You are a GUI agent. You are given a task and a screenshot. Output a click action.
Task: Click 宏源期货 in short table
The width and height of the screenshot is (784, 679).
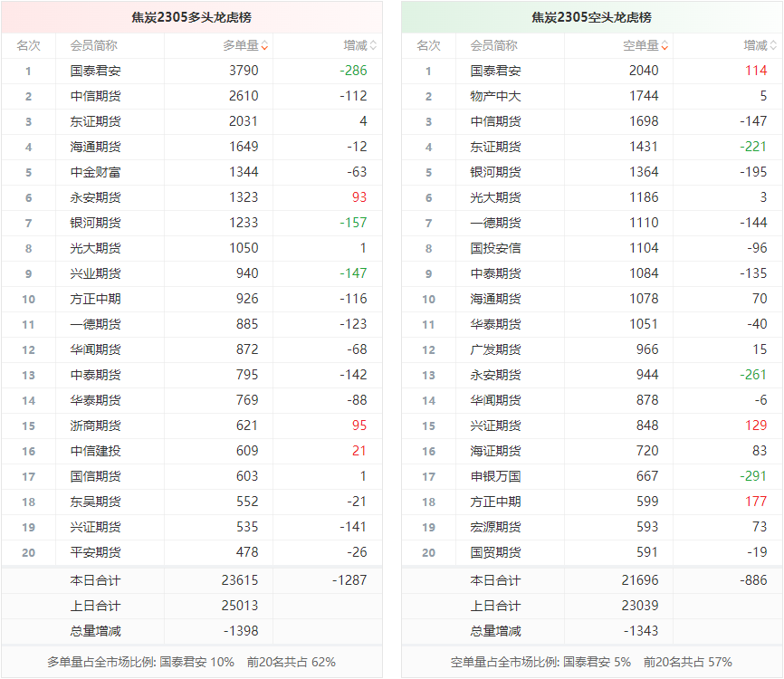click(495, 527)
